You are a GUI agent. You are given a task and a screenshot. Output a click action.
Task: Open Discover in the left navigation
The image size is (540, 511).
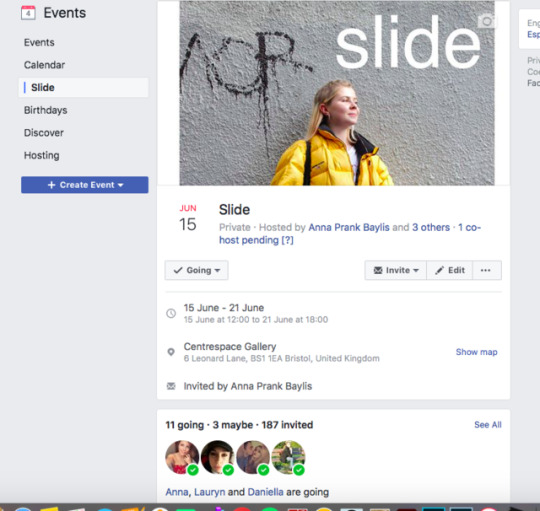click(x=44, y=133)
